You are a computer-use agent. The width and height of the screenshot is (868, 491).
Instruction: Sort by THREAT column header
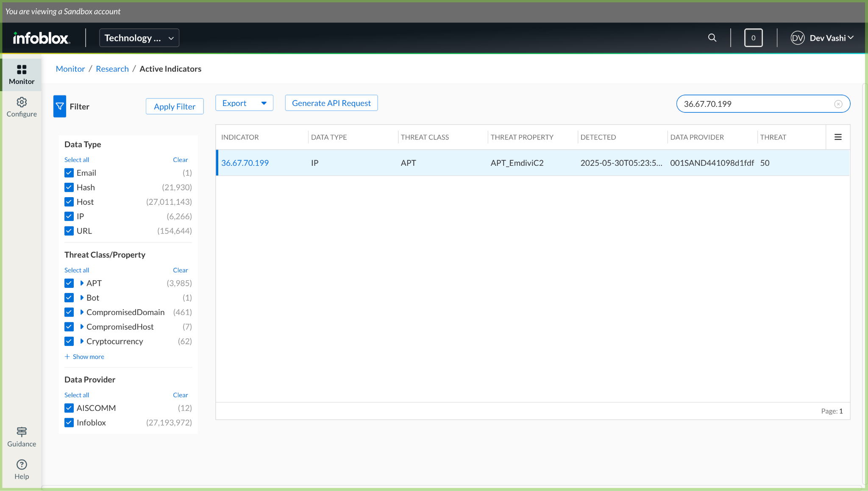(773, 137)
